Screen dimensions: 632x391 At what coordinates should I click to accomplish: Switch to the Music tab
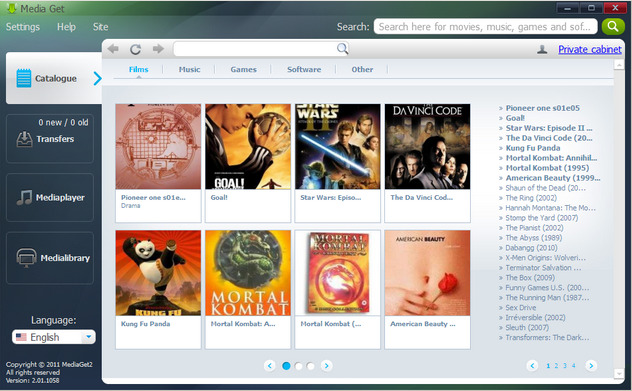(189, 69)
